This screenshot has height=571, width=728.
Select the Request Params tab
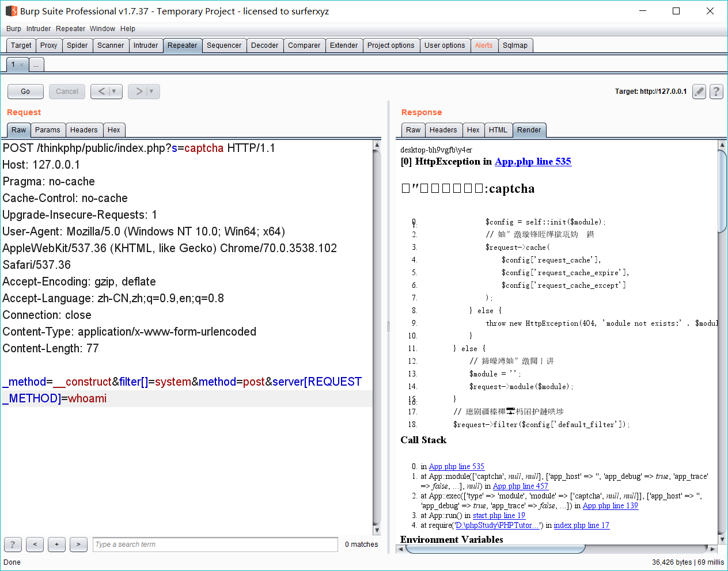tap(48, 130)
